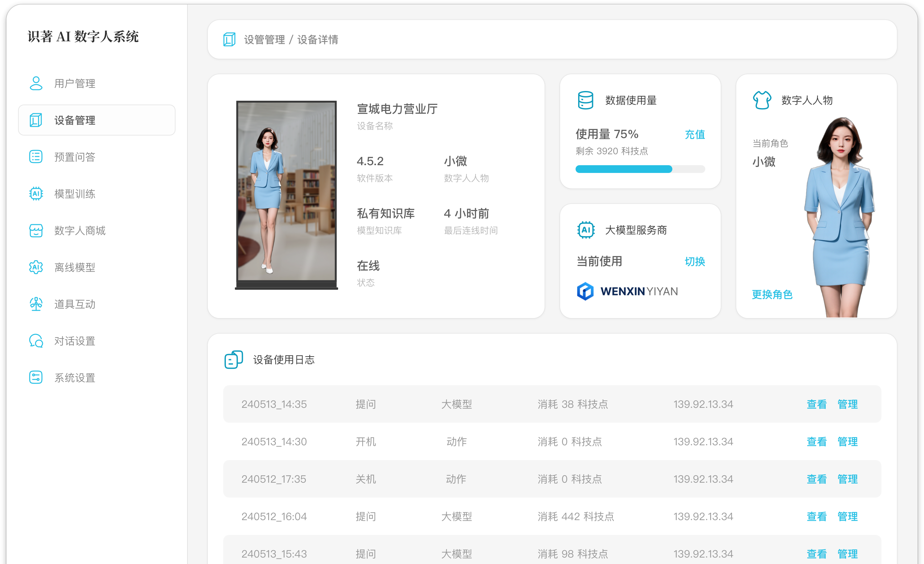This screenshot has height=564, width=924.
Task: Click the 对话设置 chat bubble icon
Action: (x=36, y=340)
